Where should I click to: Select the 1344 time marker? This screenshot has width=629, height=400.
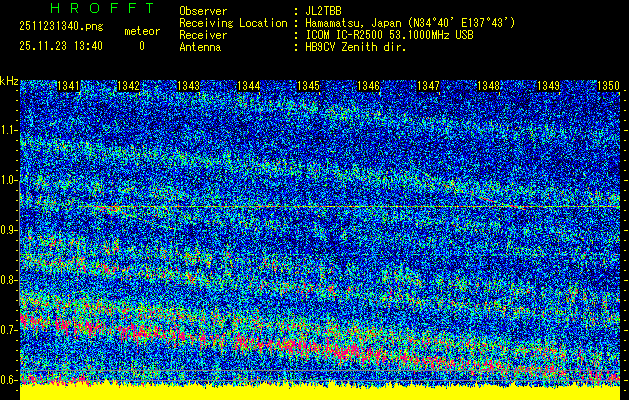coord(249,87)
